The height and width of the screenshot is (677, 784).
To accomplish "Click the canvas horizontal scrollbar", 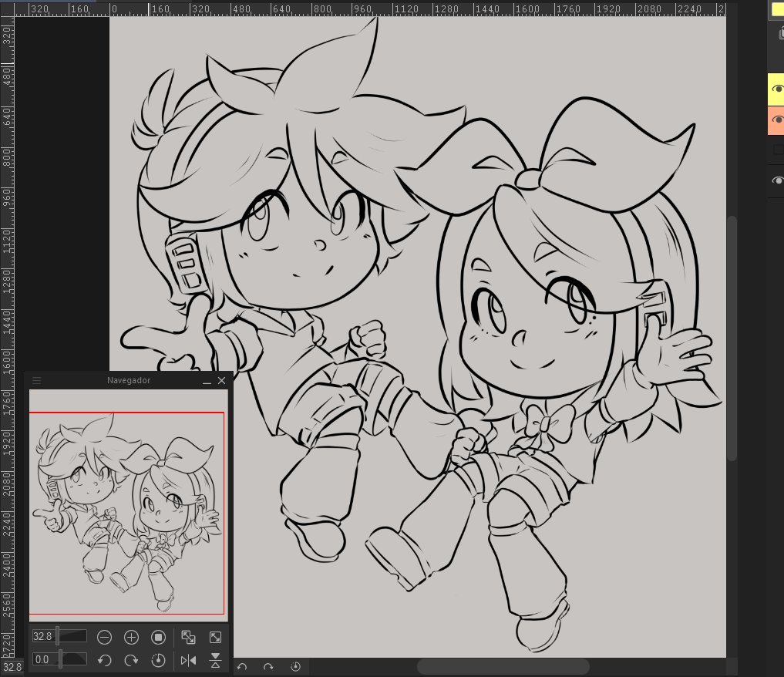I will point(503,666).
